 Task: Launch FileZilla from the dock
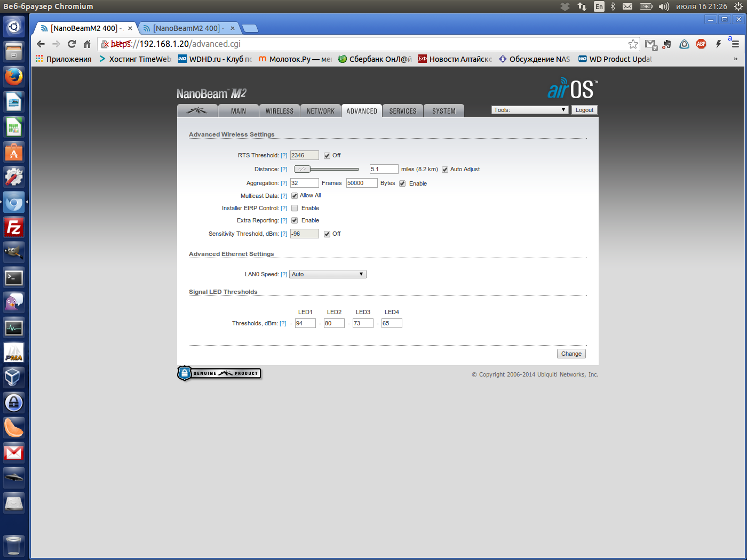click(x=14, y=228)
